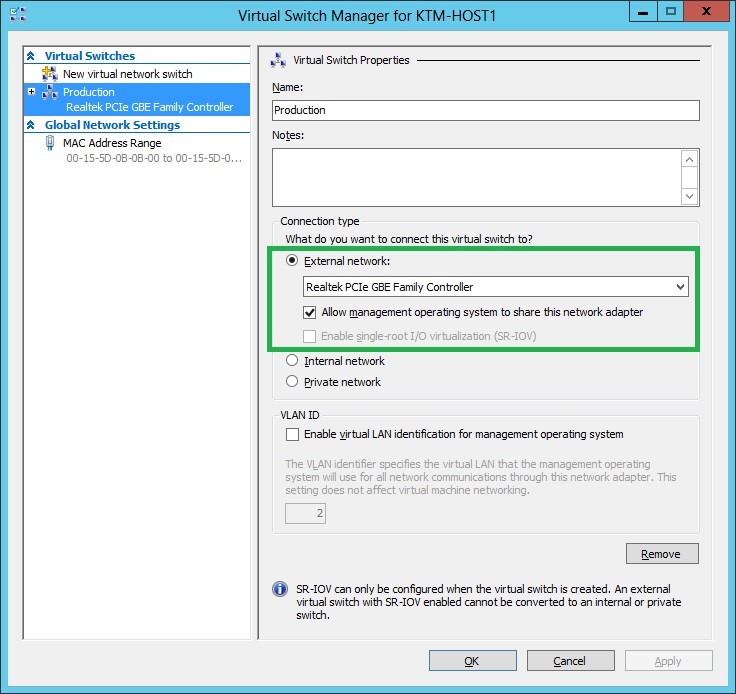
Task: Click the Notes scrollbar down arrow
Action: pyautogui.click(x=690, y=196)
